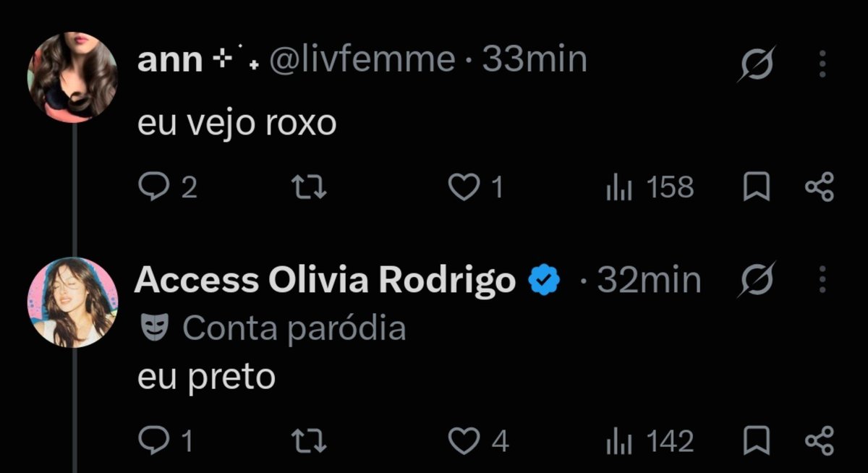Image resolution: width=868 pixels, height=473 pixels.
Task: Visit the @livfemme handle link
Action: 362,61
